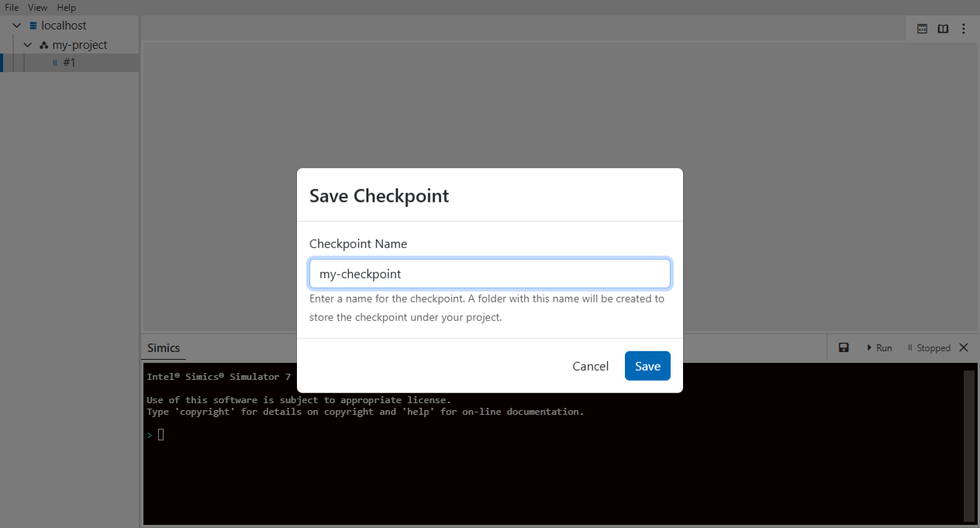The height and width of the screenshot is (528, 980).
Task: Cancel the Save Checkpoint dialog
Action: pyautogui.click(x=590, y=366)
